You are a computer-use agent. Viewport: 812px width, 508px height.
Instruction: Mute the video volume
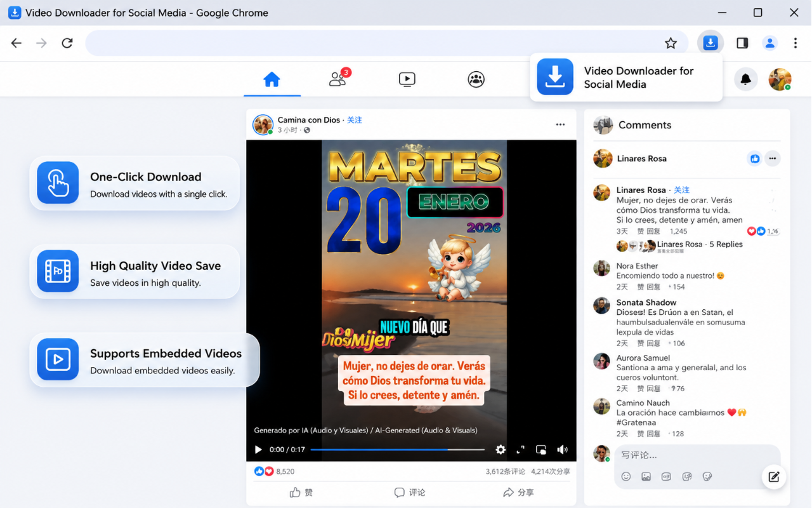pyautogui.click(x=562, y=450)
